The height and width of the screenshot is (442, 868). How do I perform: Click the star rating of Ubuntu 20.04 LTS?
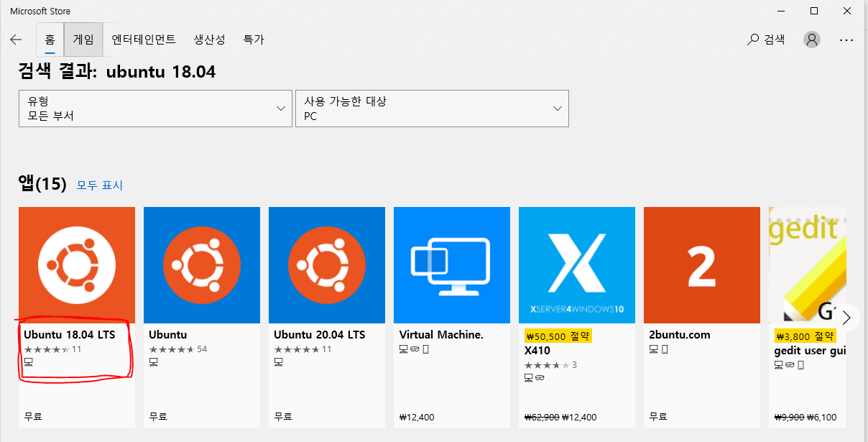[x=303, y=349]
